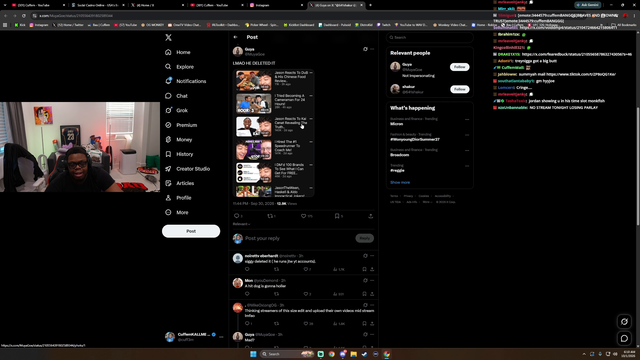Click the Reply button
The image size is (640, 360).
coord(364,238)
